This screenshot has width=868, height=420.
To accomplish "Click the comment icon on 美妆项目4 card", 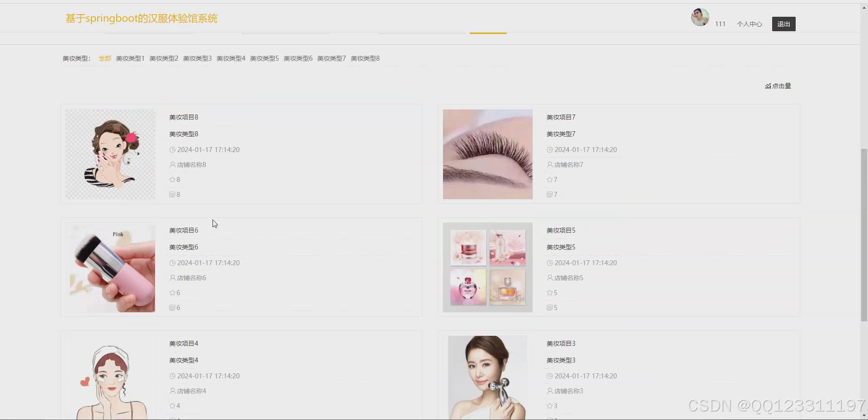I will pos(172,418).
